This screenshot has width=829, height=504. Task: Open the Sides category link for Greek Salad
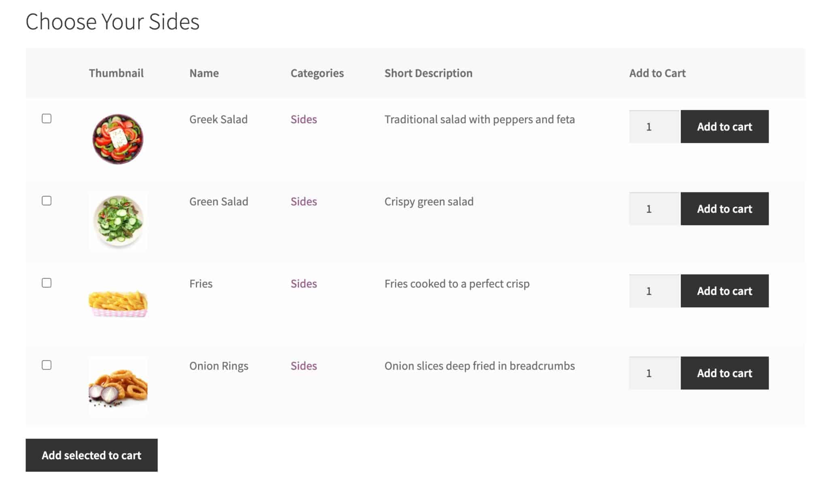pyautogui.click(x=304, y=119)
